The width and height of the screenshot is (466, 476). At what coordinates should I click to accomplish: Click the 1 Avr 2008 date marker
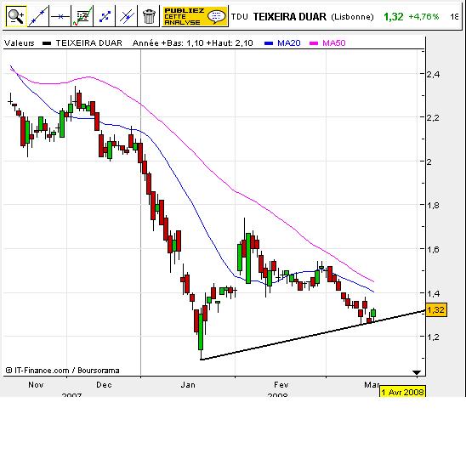(x=402, y=392)
